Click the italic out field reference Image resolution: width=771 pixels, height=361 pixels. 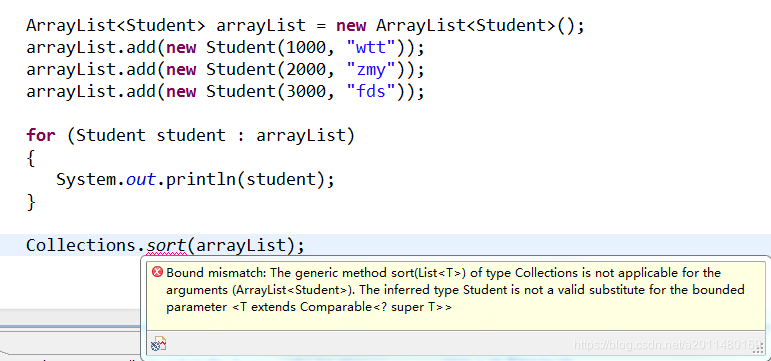tap(141, 179)
